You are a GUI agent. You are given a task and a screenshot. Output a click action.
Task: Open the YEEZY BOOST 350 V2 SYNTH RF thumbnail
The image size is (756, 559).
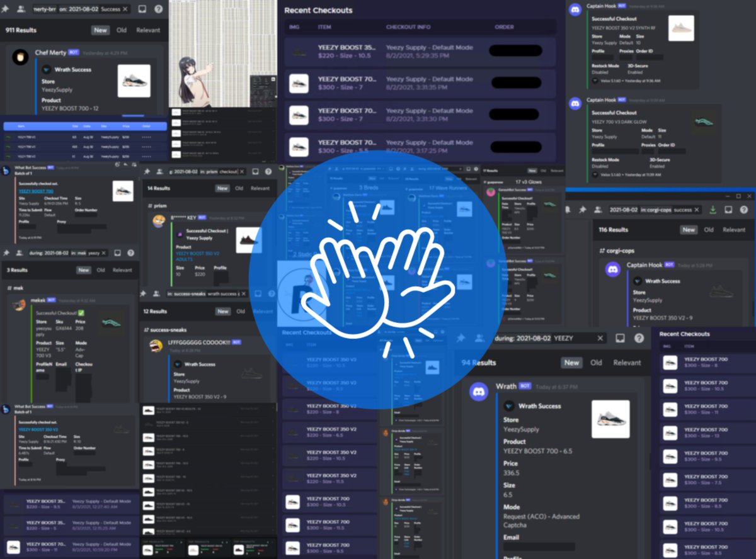(x=681, y=28)
